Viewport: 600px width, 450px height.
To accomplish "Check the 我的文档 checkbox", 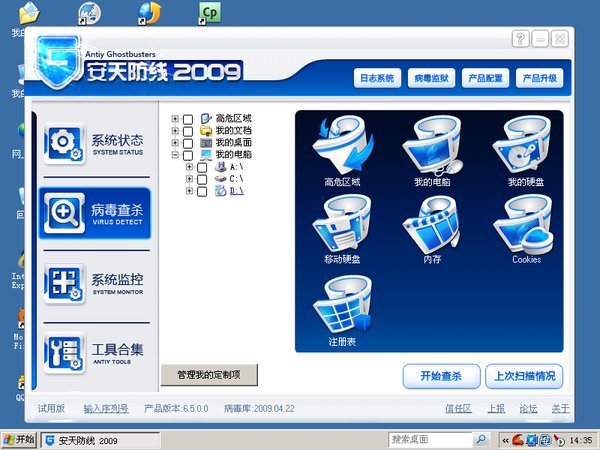I will coord(188,131).
